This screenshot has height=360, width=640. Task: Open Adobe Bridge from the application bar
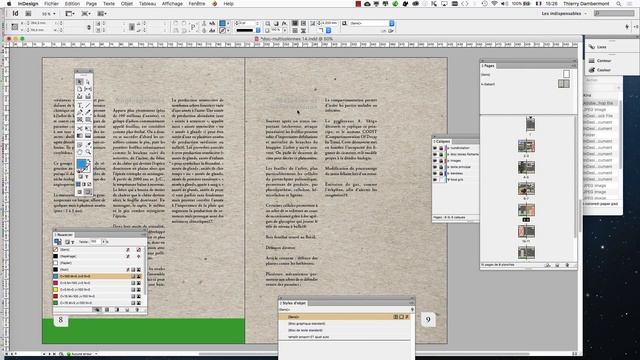[28, 13]
